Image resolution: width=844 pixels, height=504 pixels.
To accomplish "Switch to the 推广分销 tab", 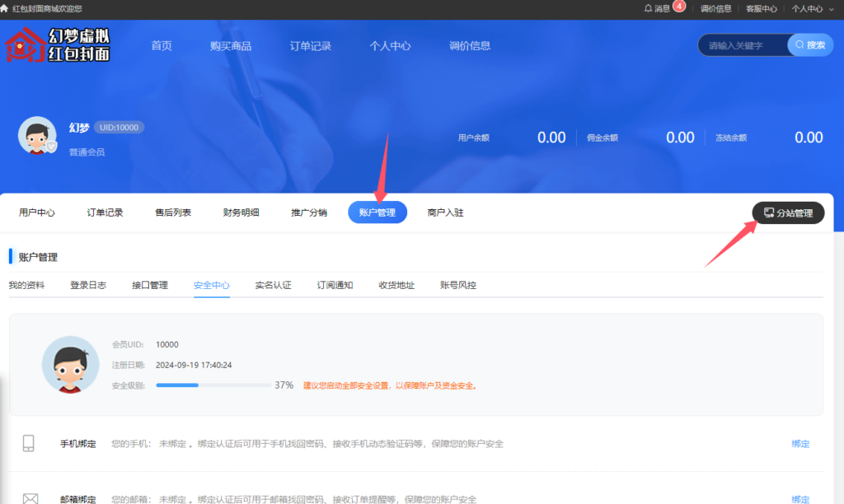I will pos(309,212).
